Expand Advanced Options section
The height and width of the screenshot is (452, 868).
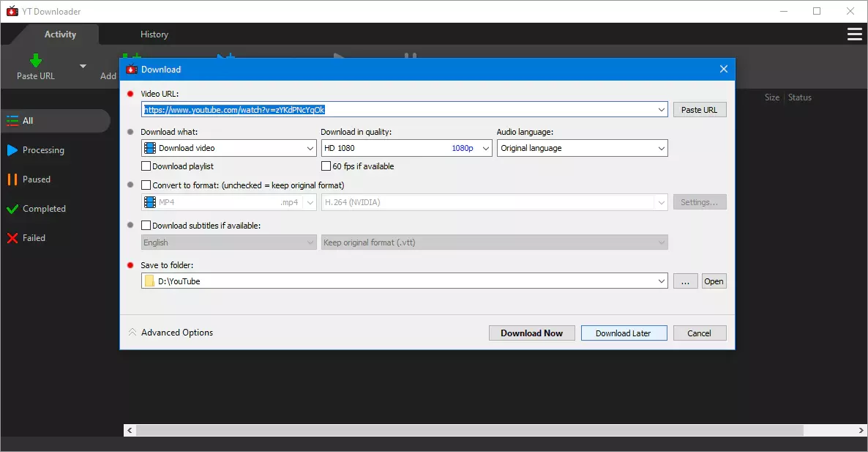[170, 333]
